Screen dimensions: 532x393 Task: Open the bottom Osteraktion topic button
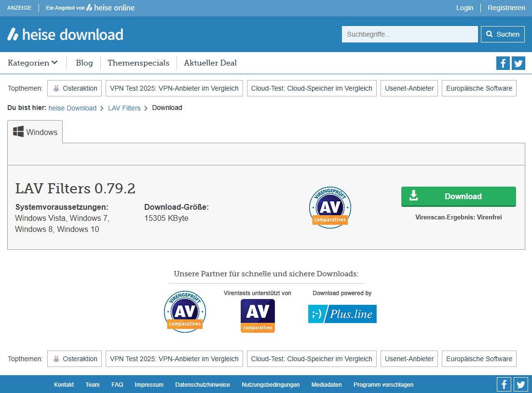(74, 359)
